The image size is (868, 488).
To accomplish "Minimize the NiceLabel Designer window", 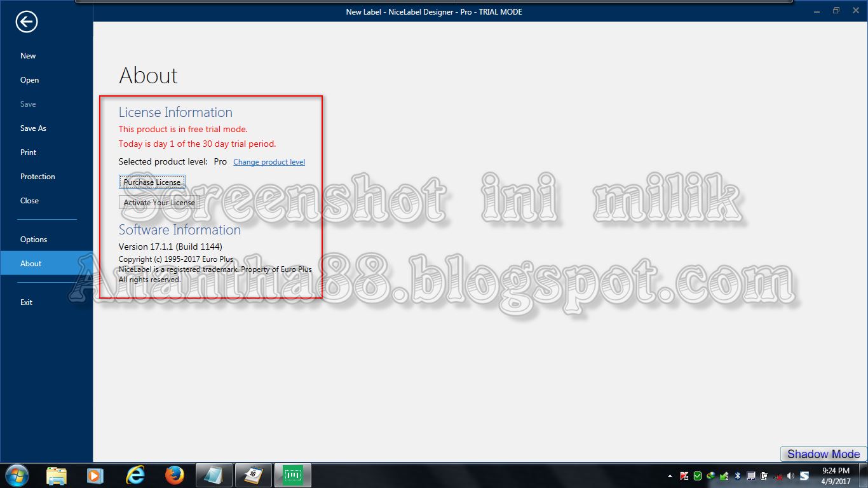I will click(818, 11).
